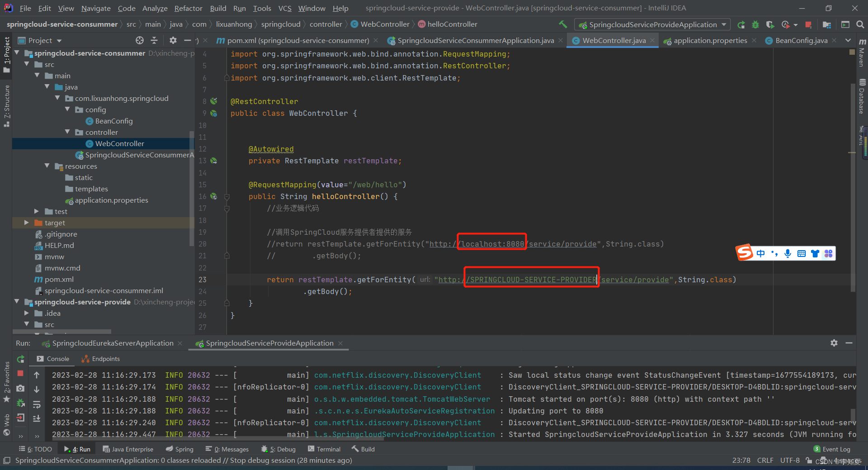Toggle tool window bars button at bottom-left corner
This screenshot has width=868, height=470.
6,461
